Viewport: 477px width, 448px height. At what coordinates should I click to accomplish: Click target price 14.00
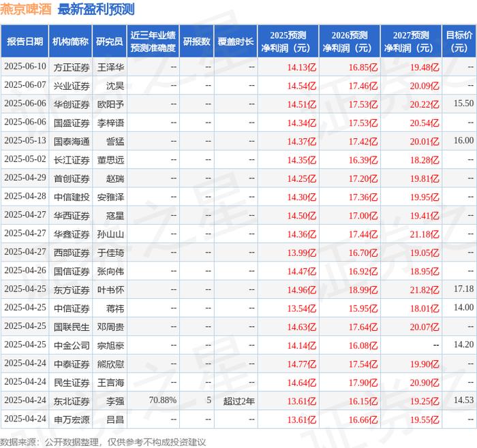[463, 307]
